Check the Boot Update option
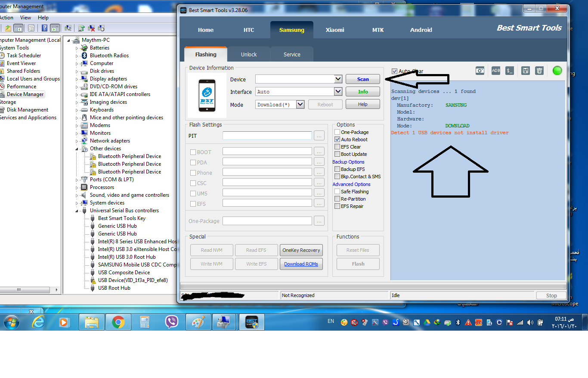Viewport: 588px width, 378px height. [337, 154]
